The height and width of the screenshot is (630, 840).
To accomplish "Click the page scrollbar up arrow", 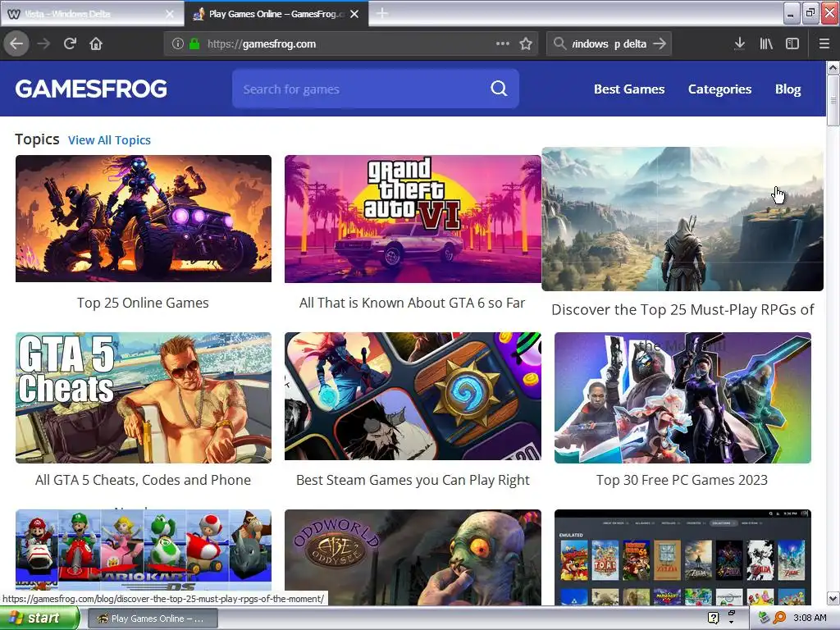I will click(833, 67).
